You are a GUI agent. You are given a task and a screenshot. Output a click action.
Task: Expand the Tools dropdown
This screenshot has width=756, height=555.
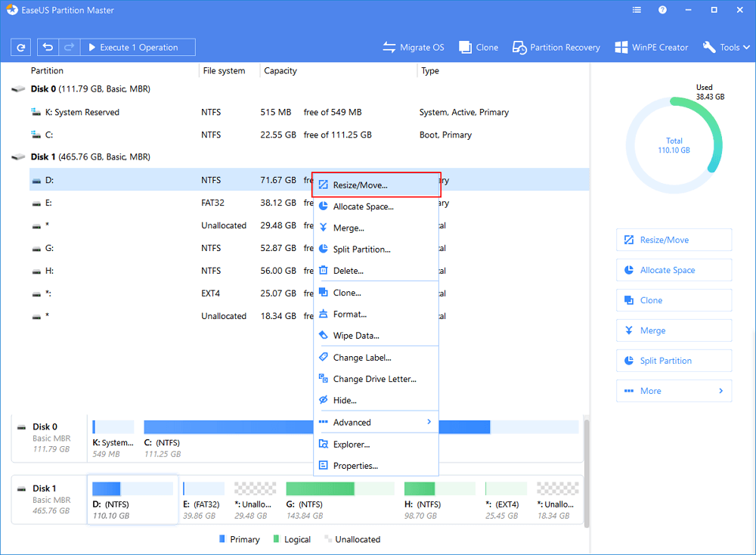tap(727, 47)
